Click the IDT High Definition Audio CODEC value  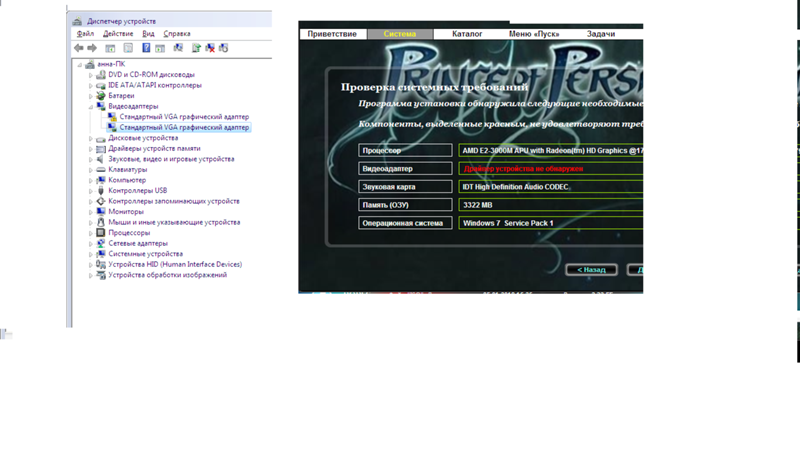pyautogui.click(x=515, y=187)
